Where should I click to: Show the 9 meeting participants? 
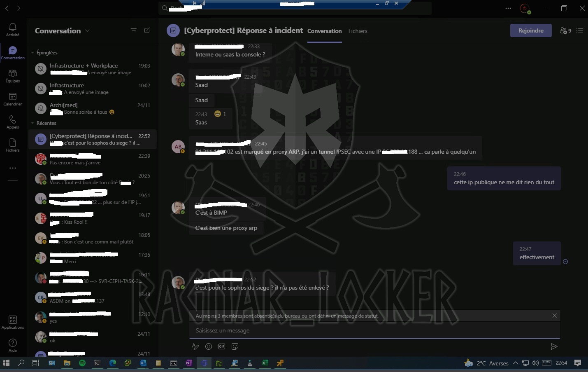pos(565,31)
